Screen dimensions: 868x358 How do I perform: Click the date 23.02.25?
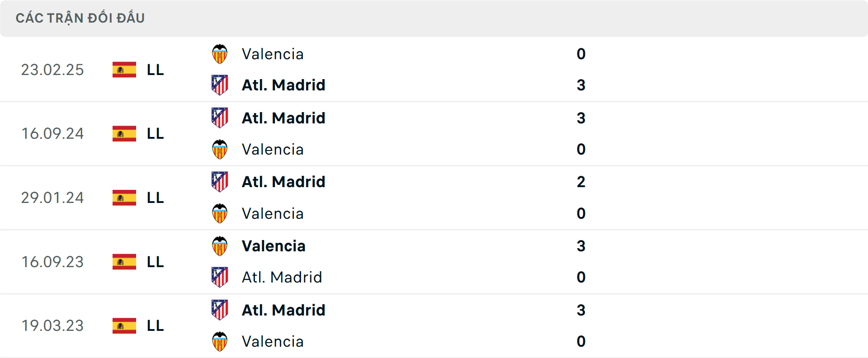(x=52, y=70)
